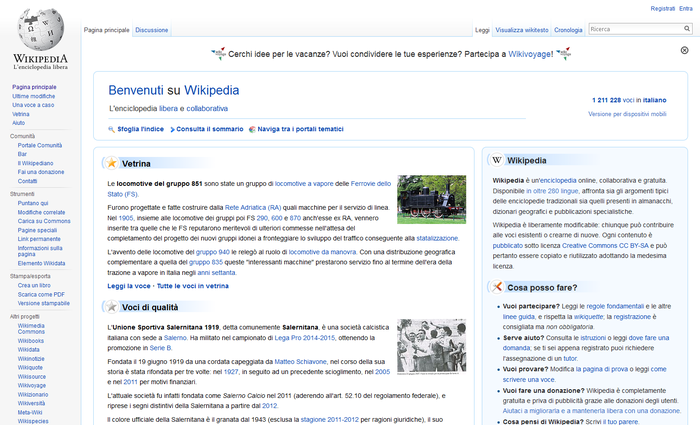Click Puntano qui in Strumenti
Screen dimensions: 700x425
point(33,203)
